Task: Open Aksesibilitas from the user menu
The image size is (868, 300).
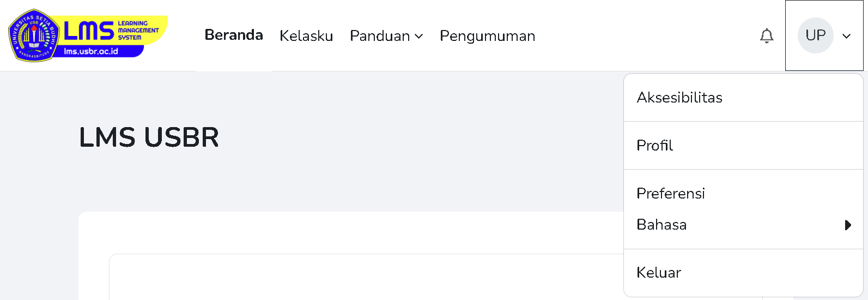Action: [679, 98]
